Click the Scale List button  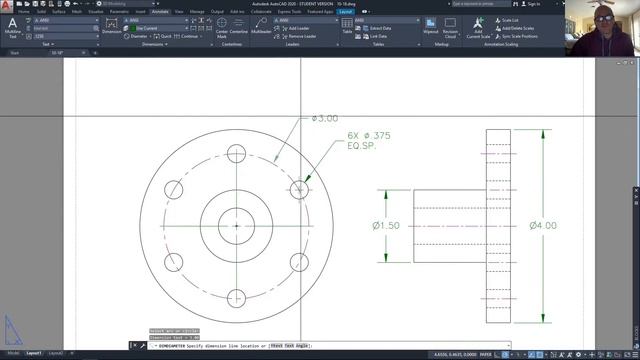coord(507,20)
